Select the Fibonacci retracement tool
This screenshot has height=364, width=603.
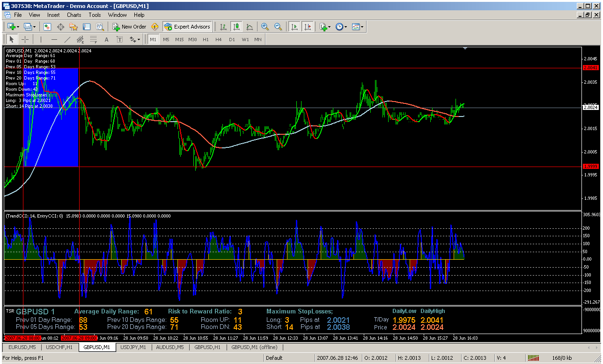(93, 40)
